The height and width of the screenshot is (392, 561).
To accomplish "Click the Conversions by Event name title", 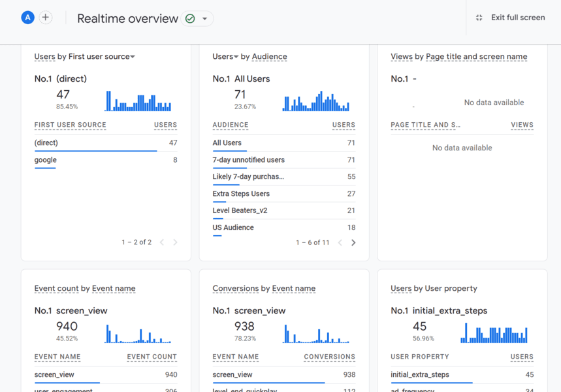I will [x=264, y=289].
